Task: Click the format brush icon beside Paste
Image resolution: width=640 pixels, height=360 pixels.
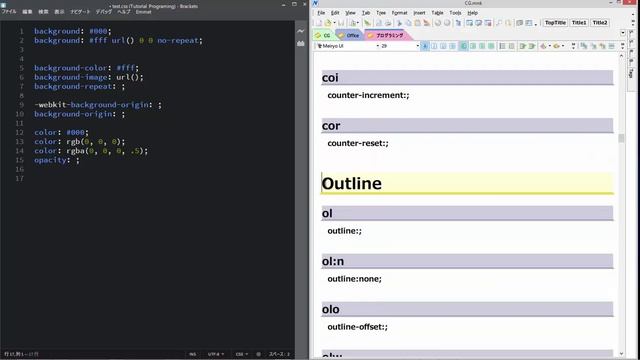Action: [x=427, y=23]
